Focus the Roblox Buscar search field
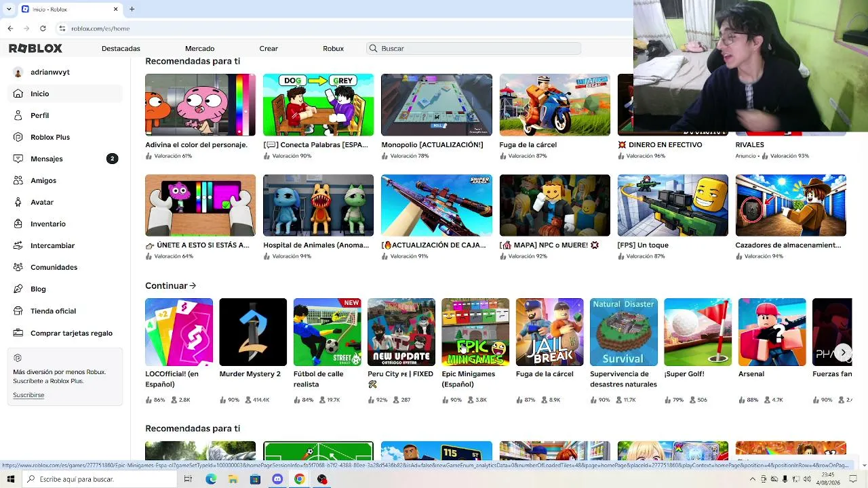 (x=473, y=49)
